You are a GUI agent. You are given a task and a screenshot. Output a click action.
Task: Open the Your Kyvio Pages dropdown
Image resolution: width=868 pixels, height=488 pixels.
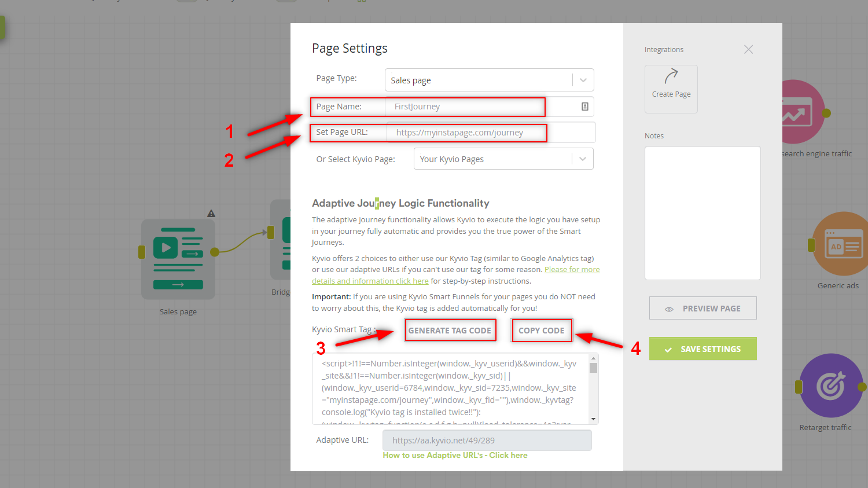click(x=503, y=159)
